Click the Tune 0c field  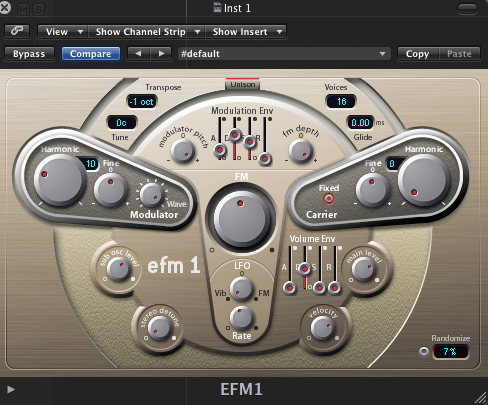(x=122, y=123)
